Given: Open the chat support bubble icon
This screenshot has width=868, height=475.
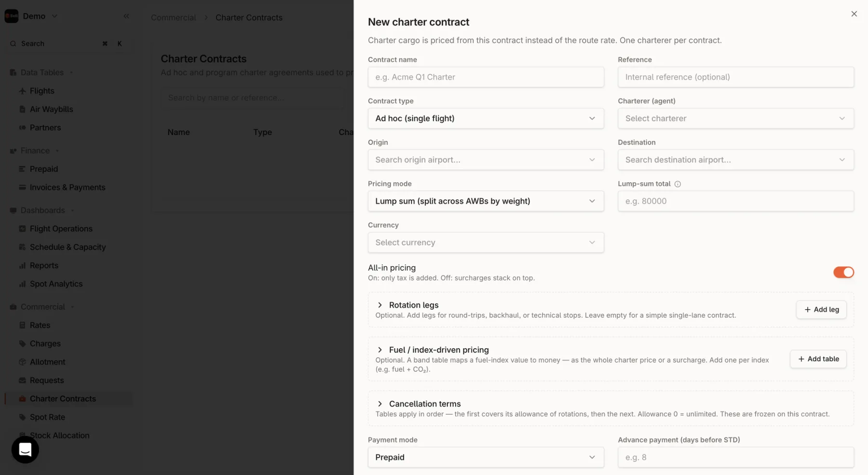Looking at the screenshot, I should point(25,449).
